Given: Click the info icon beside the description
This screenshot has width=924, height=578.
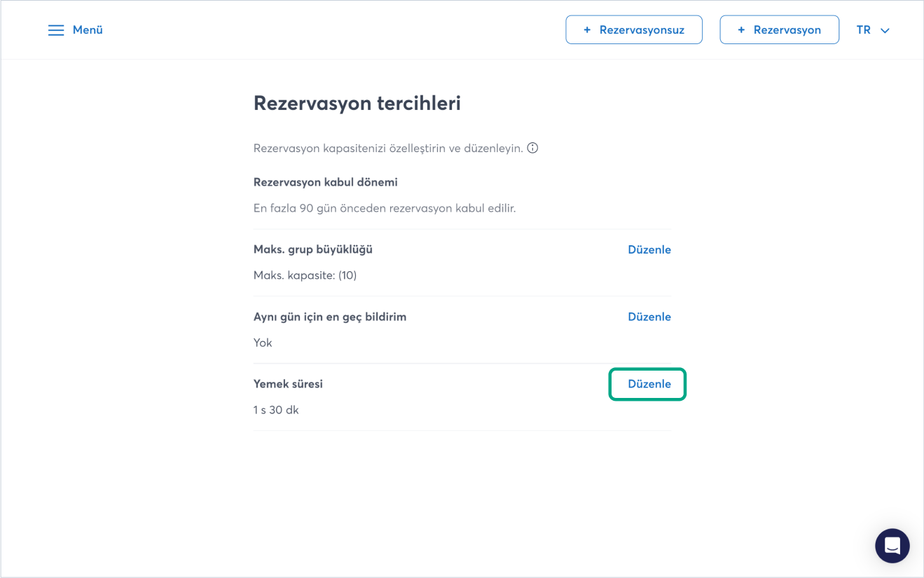Looking at the screenshot, I should (x=532, y=148).
